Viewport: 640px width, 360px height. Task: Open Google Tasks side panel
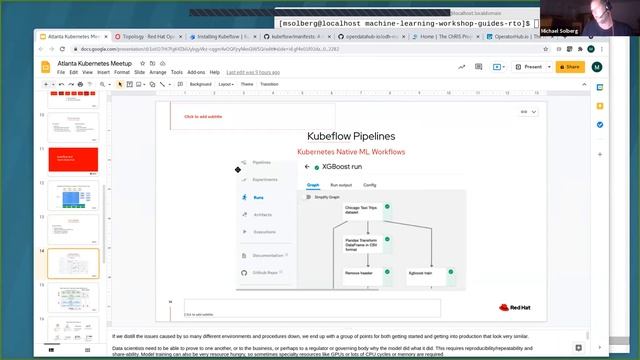600,125
